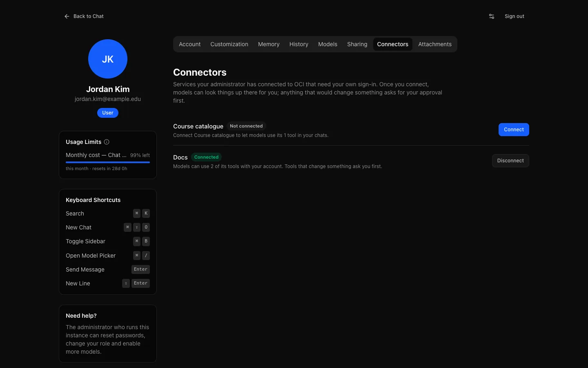Click the Need help? heading

[x=81, y=316]
